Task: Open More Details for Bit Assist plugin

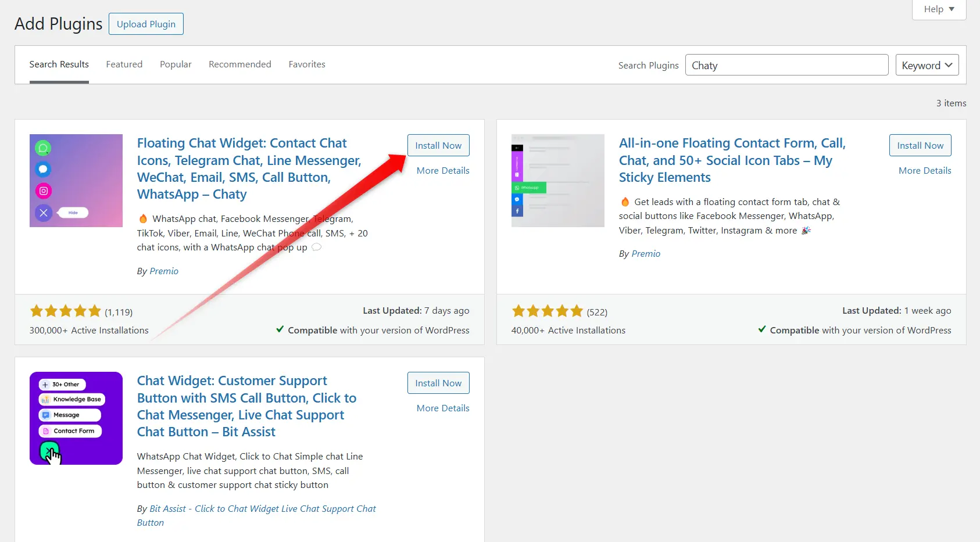Action: click(443, 408)
